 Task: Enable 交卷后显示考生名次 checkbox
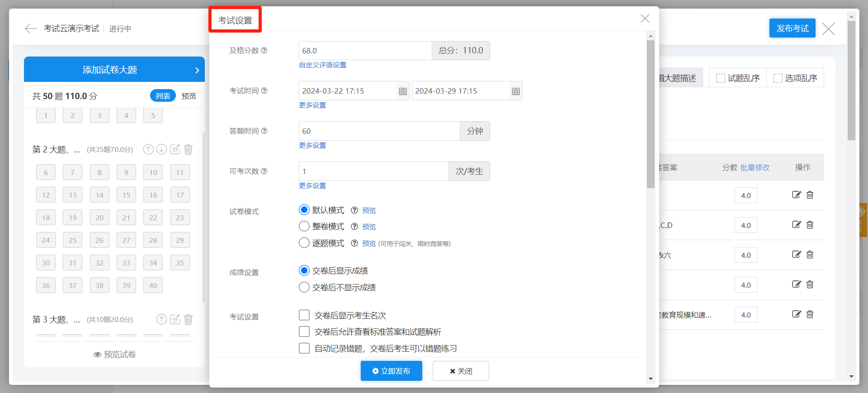tap(304, 315)
